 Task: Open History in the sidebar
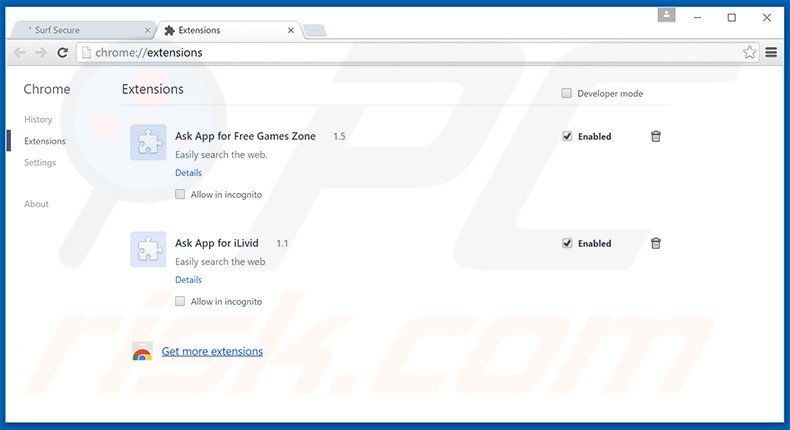(38, 119)
